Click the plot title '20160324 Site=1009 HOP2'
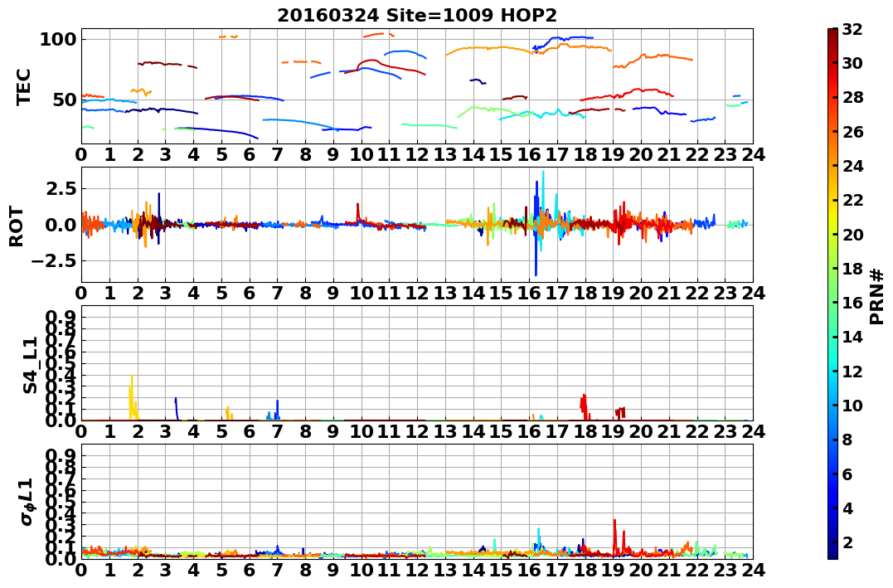The width and height of the screenshot is (893, 588). 417,16
